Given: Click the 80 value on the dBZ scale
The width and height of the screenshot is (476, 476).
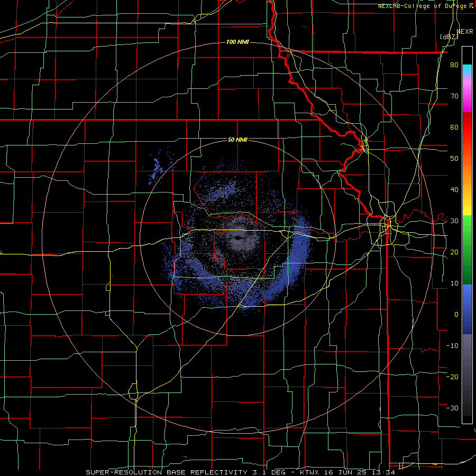Looking at the screenshot, I should pos(454,65).
